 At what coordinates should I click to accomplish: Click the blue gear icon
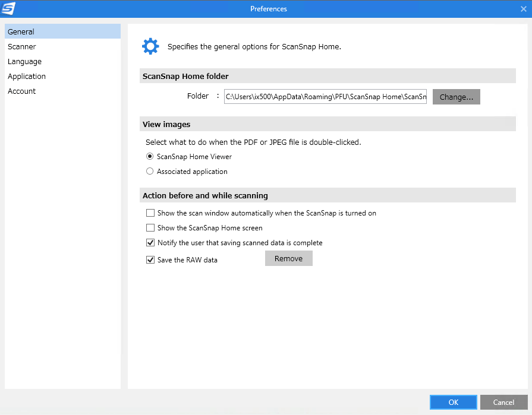[150, 46]
